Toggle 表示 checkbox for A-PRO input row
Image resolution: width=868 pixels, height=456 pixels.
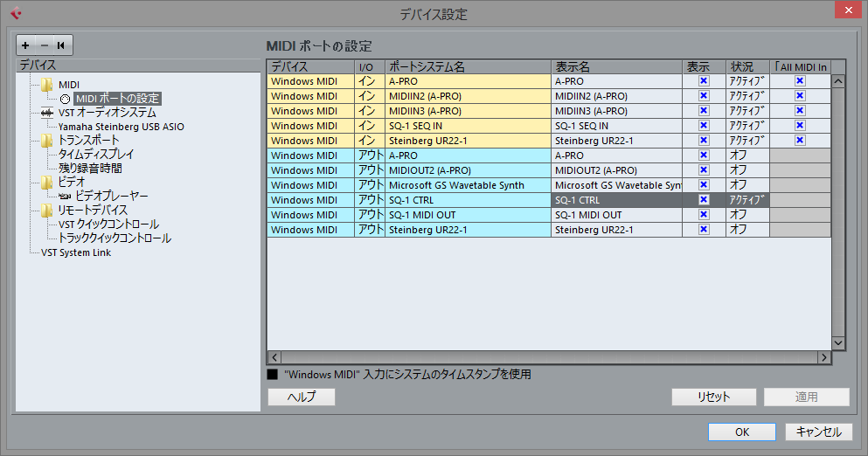704,80
